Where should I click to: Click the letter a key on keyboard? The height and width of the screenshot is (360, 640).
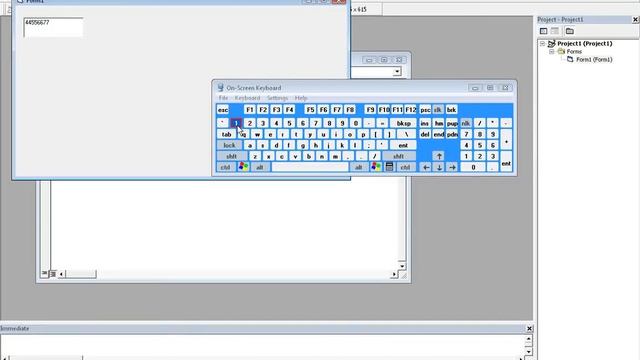(x=250, y=145)
